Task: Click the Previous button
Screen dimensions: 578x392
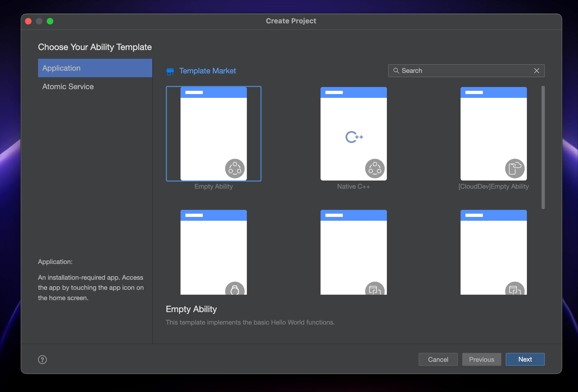Action: (x=482, y=359)
